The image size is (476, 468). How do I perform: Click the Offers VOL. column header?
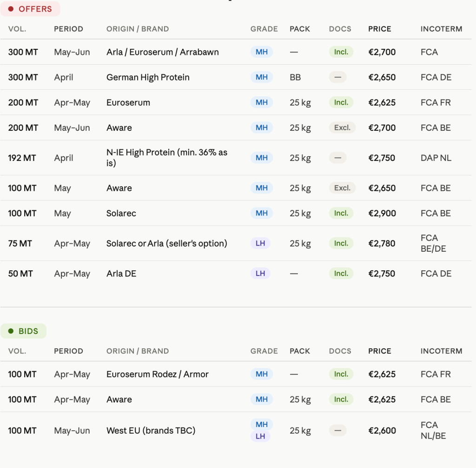point(17,29)
